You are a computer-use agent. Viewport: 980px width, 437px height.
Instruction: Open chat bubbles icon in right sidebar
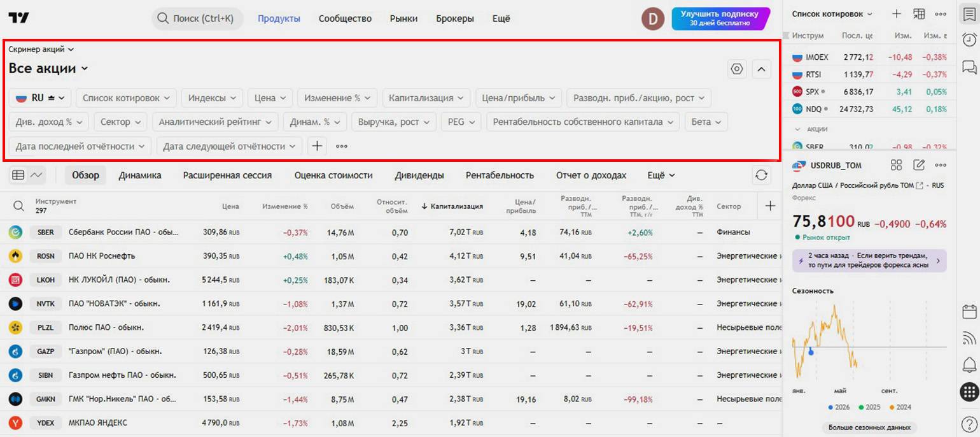point(969,67)
